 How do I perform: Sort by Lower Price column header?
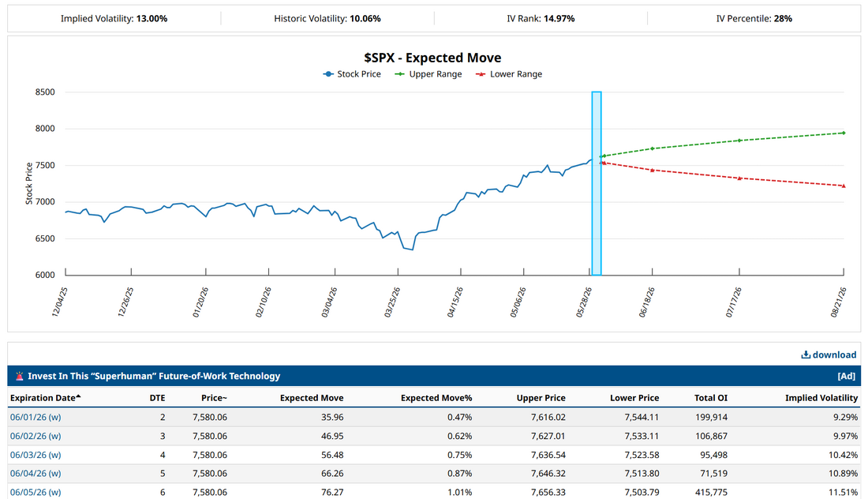[x=634, y=398]
